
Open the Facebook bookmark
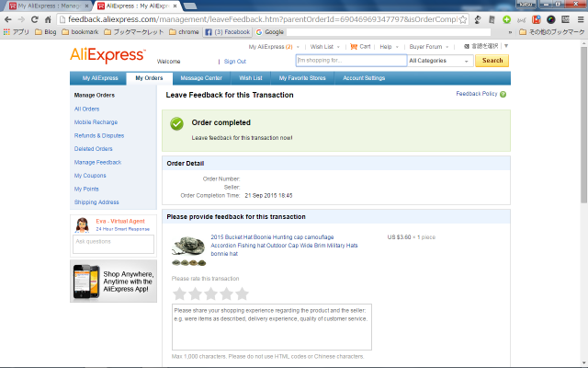[x=228, y=32]
